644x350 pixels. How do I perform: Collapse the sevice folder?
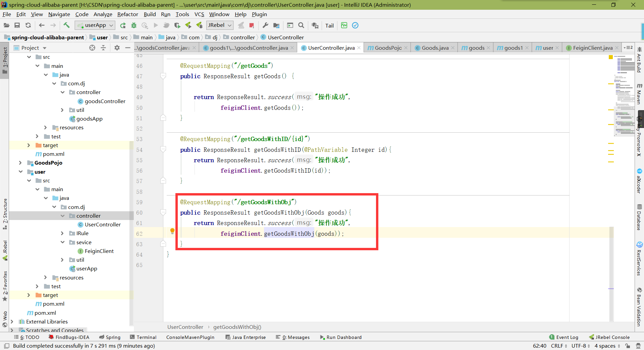tap(62, 242)
